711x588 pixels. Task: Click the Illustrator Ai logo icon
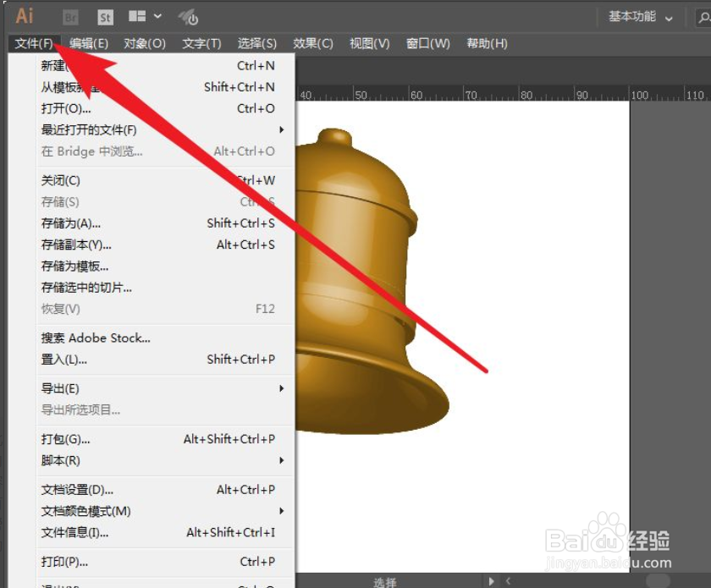click(x=25, y=16)
